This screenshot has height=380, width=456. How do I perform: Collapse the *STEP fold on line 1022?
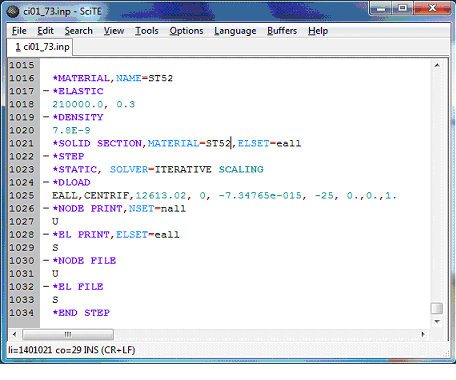46,156
